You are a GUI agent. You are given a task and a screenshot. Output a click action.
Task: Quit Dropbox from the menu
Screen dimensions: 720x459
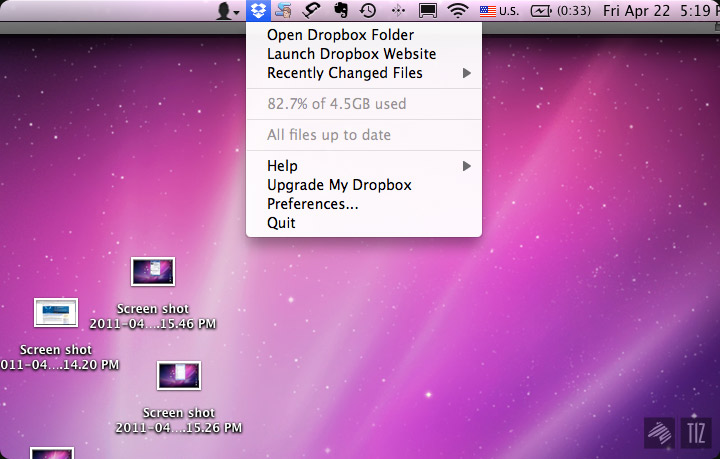[x=281, y=223]
